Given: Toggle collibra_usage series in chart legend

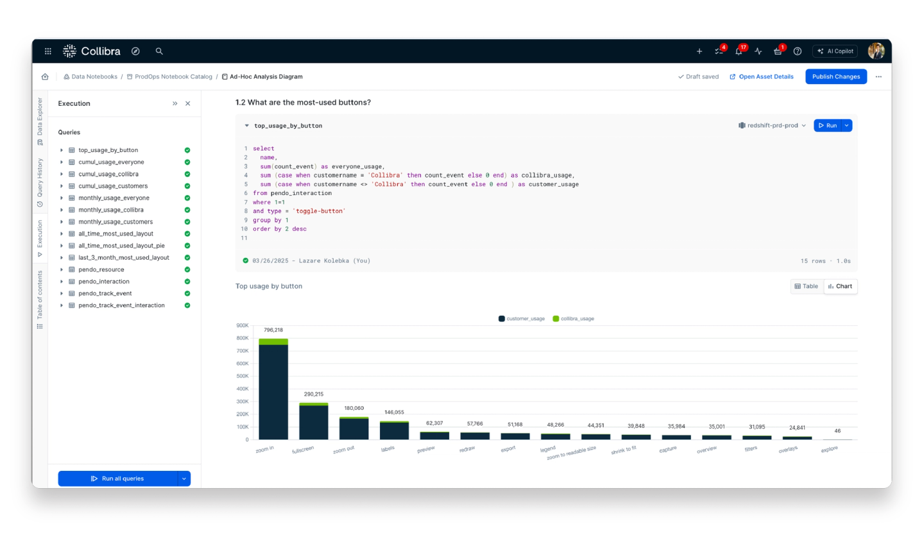Looking at the screenshot, I should 573,319.
